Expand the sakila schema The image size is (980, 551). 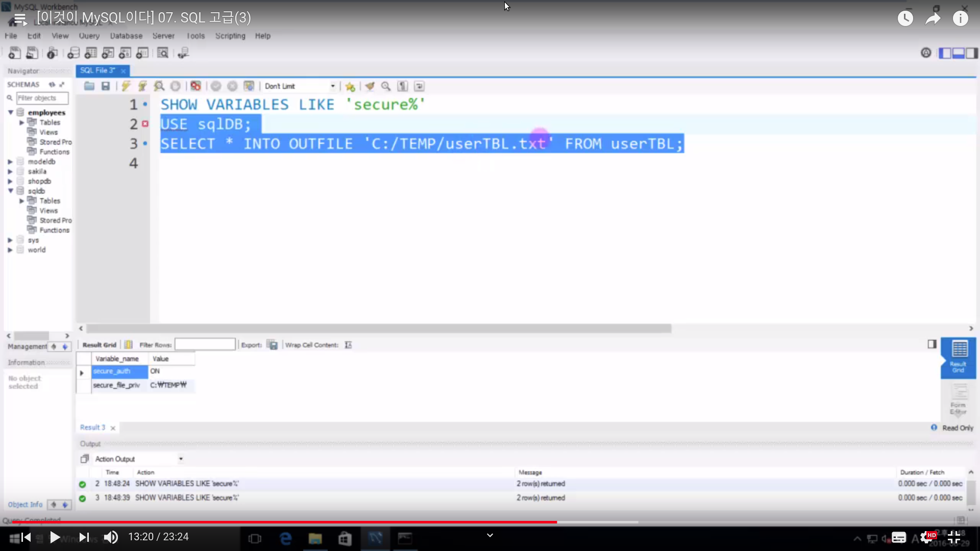(x=10, y=171)
